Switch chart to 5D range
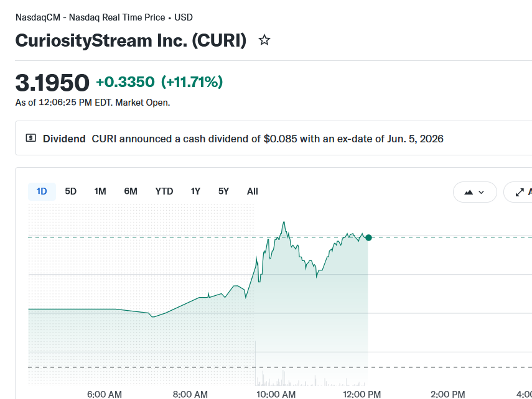 pos(70,191)
